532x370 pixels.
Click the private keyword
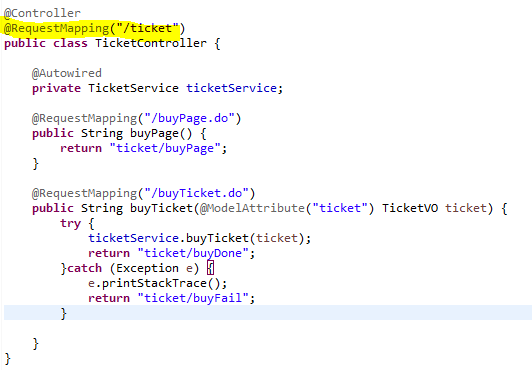[x=56, y=88]
